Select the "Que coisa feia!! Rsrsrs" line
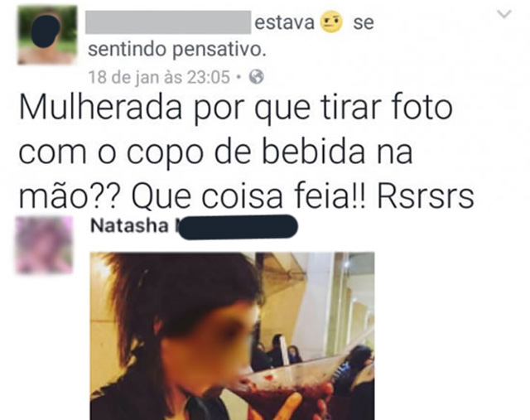The image size is (530, 420). (x=302, y=197)
